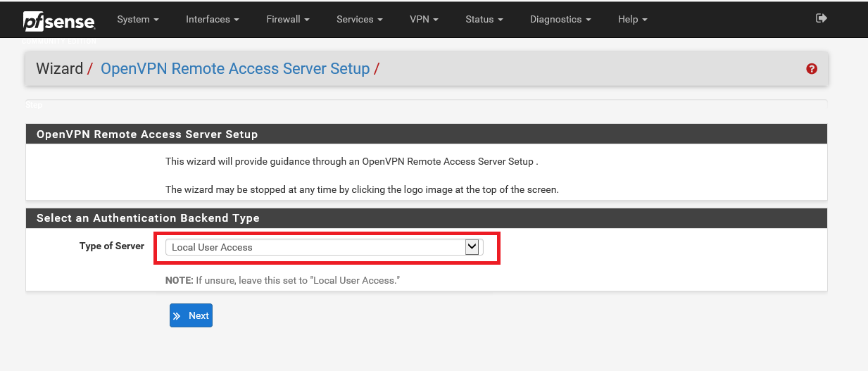Click the double-chevron icon on Next button
Screen dimensions: 868x371
tap(177, 316)
